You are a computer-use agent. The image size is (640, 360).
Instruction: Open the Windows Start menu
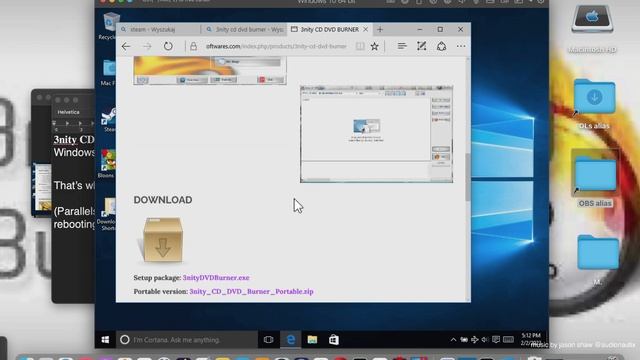tap(105, 340)
